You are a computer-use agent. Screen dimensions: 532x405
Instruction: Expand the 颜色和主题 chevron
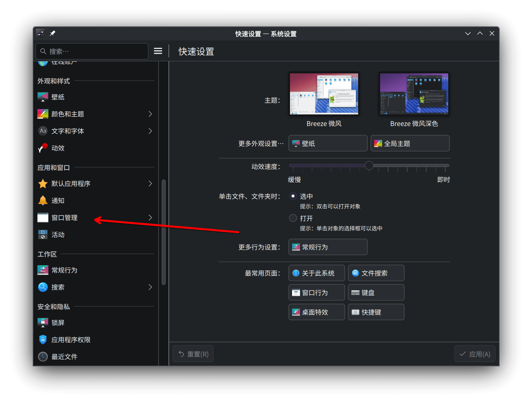(150, 114)
